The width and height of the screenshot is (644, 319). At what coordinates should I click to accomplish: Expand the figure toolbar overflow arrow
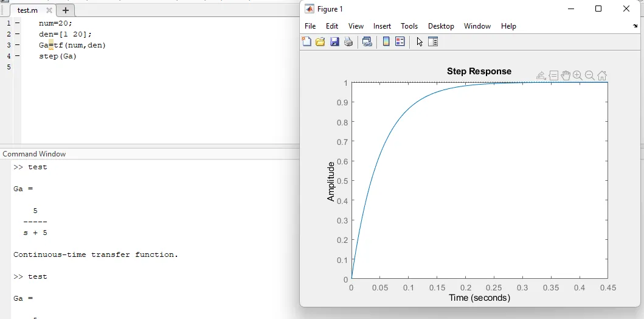tap(635, 26)
